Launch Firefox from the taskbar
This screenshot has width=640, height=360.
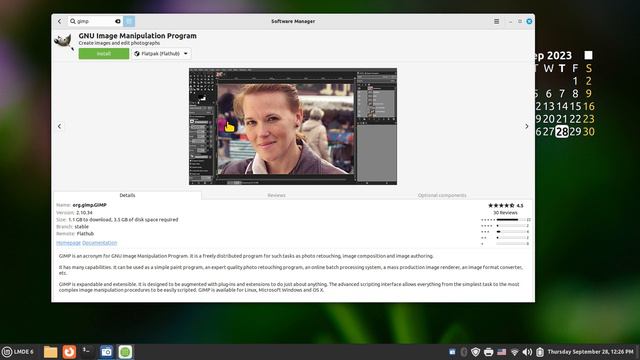(x=69, y=351)
